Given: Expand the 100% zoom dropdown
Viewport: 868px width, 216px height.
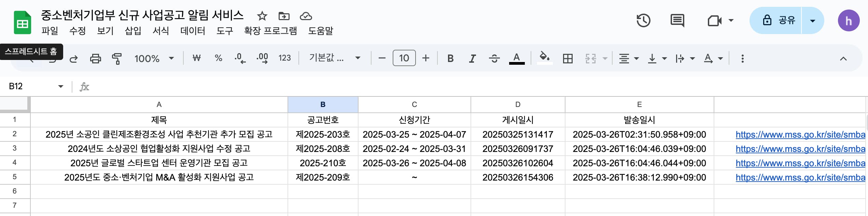Looking at the screenshot, I should click(154, 59).
